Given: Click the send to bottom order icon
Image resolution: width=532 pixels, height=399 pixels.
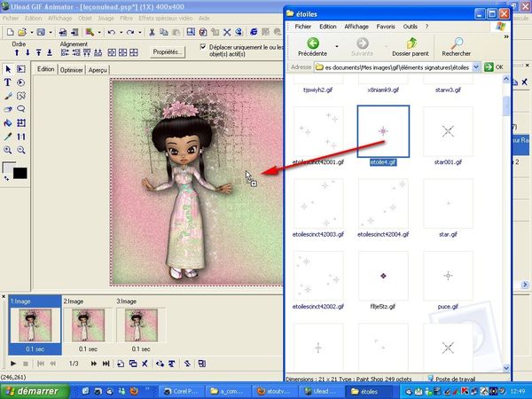Looking at the screenshot, I should 50,52.
